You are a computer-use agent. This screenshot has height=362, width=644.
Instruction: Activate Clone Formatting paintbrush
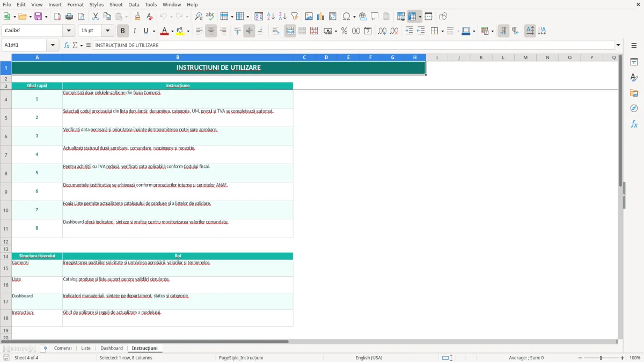(138, 16)
